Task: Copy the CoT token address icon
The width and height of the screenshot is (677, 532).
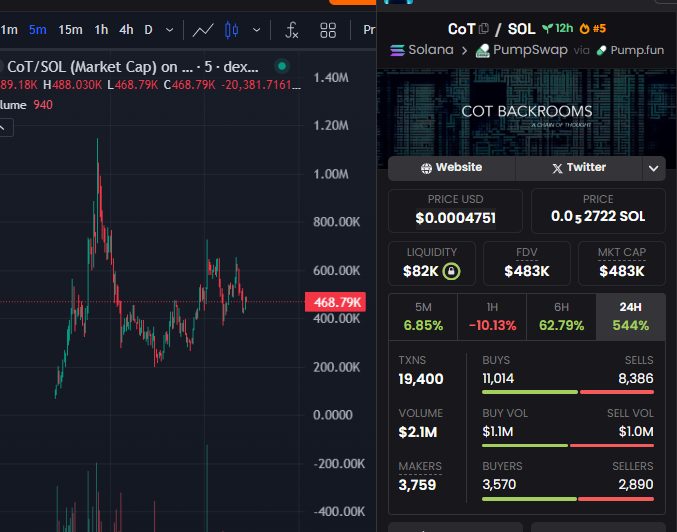Action: [484, 29]
